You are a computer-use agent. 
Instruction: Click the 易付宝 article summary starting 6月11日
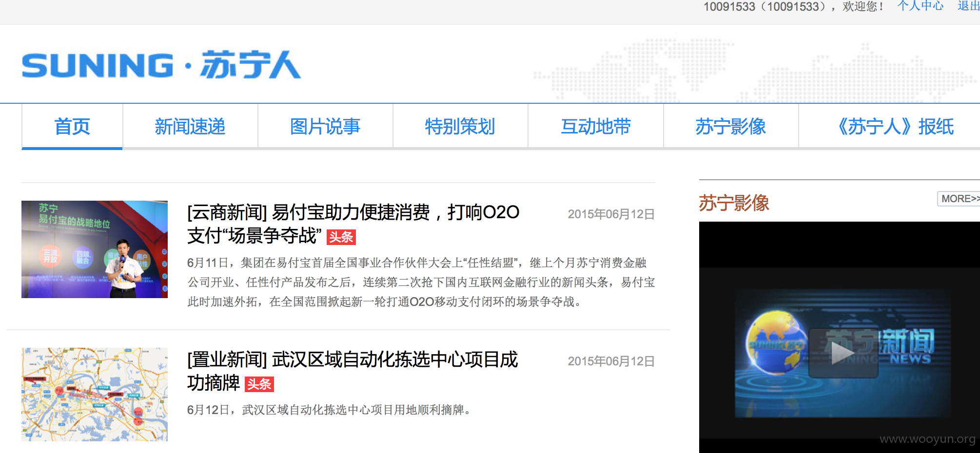(421, 283)
